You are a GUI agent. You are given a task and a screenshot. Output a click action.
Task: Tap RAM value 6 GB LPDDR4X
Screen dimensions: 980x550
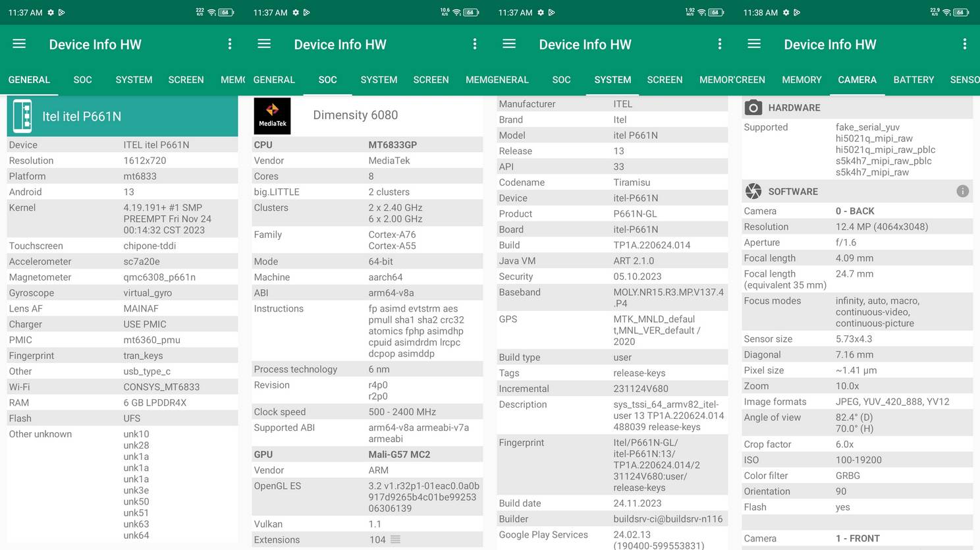pyautogui.click(x=155, y=402)
